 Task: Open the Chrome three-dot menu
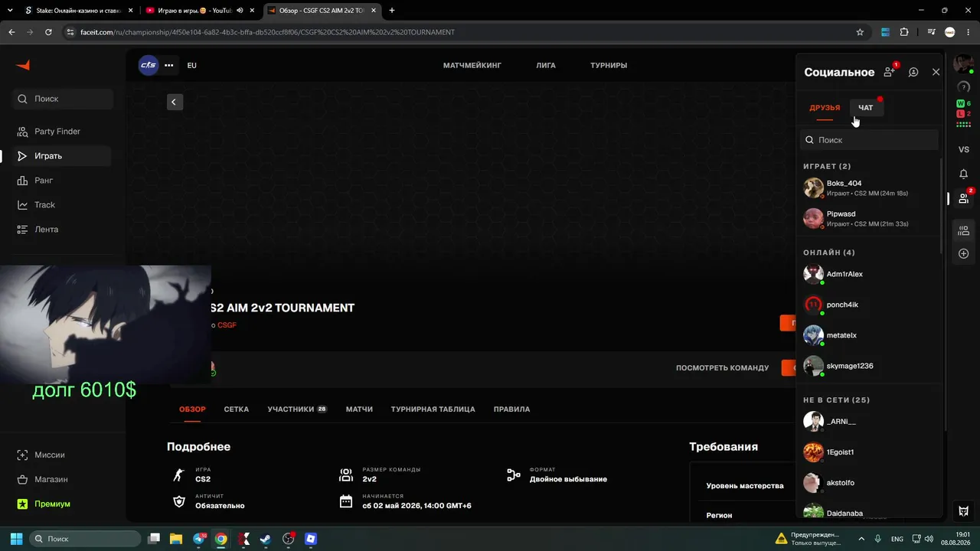click(x=969, y=32)
